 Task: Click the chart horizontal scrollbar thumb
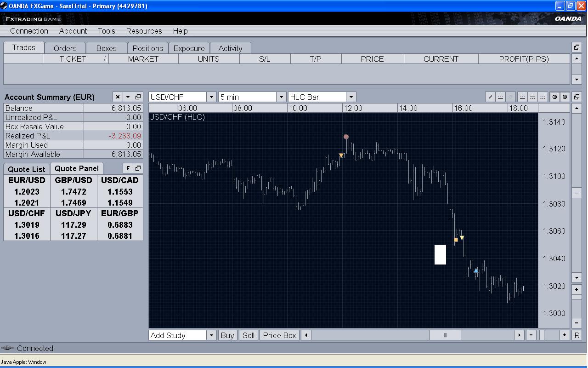pyautogui.click(x=445, y=335)
